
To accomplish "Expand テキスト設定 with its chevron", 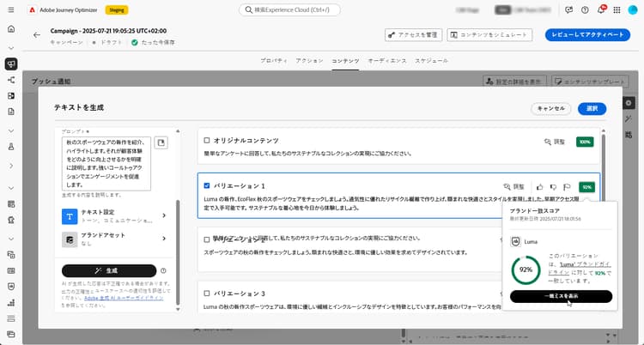I will click(164, 215).
